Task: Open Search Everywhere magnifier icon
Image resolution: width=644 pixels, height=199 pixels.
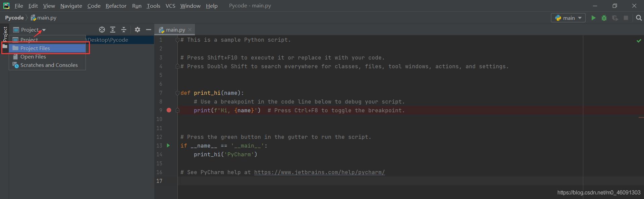Action: coord(639,18)
